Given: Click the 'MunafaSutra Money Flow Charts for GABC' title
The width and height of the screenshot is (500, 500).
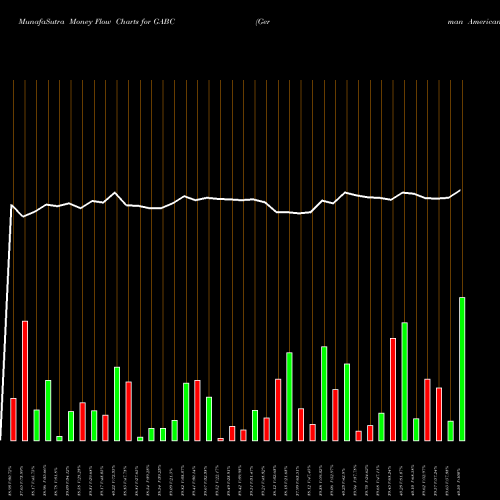Looking at the screenshot, I should 97,22.
